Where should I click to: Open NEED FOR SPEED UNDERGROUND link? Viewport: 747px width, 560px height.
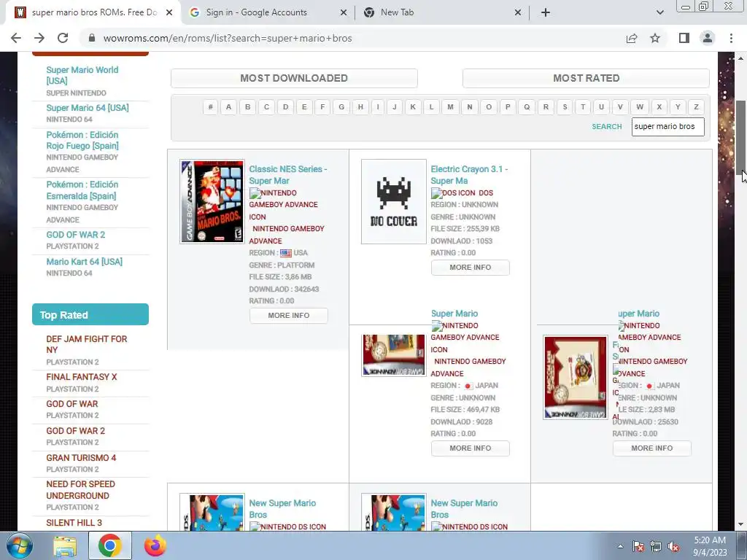coord(80,490)
